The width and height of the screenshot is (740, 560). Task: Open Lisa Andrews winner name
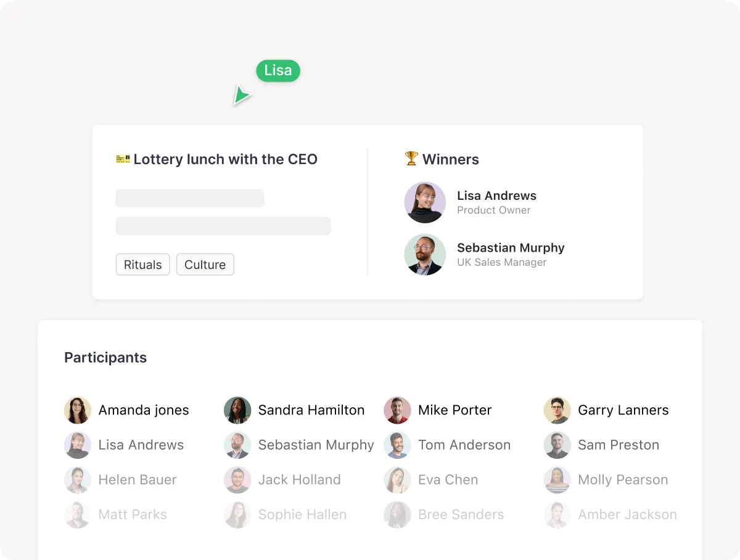(x=496, y=196)
